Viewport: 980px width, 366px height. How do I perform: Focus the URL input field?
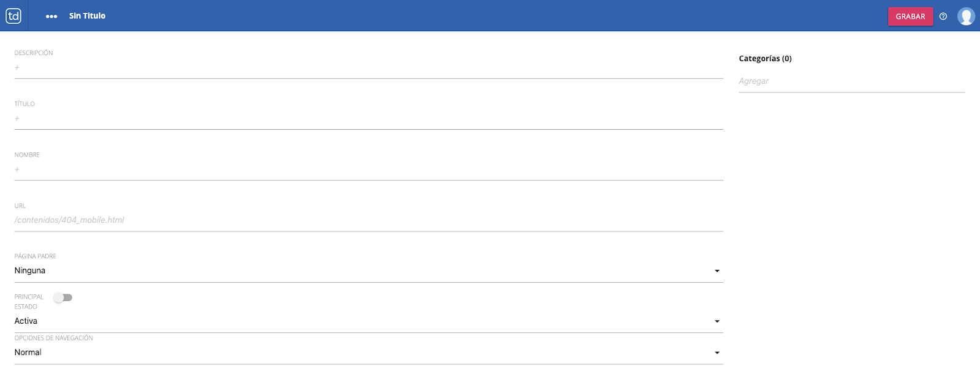coord(367,220)
